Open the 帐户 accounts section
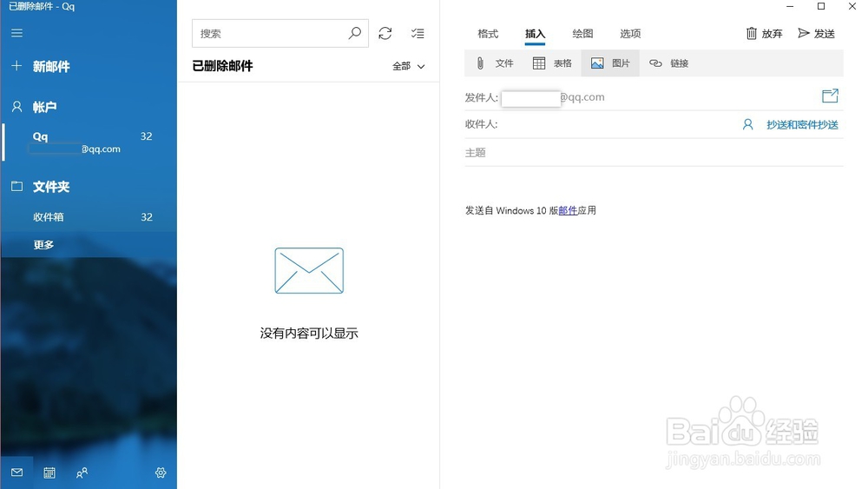Image resolution: width=868 pixels, height=489 pixels. [x=35, y=107]
